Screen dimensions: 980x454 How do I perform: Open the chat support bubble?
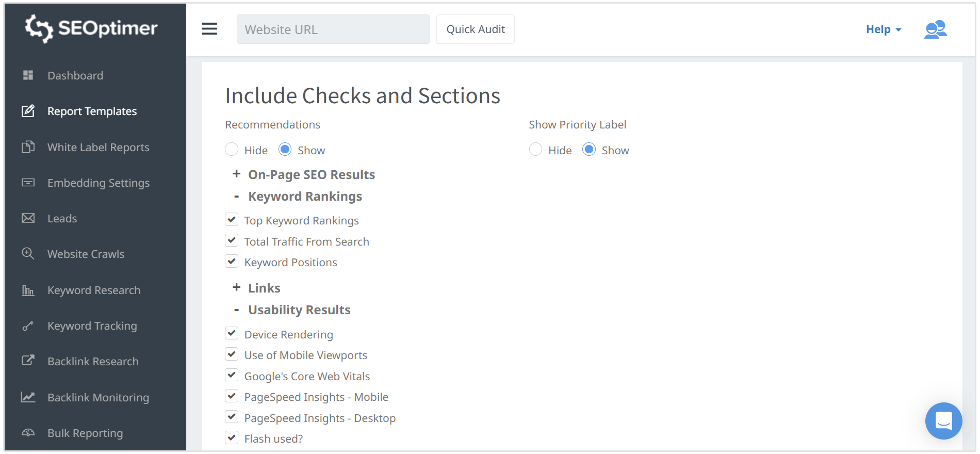pyautogui.click(x=943, y=421)
